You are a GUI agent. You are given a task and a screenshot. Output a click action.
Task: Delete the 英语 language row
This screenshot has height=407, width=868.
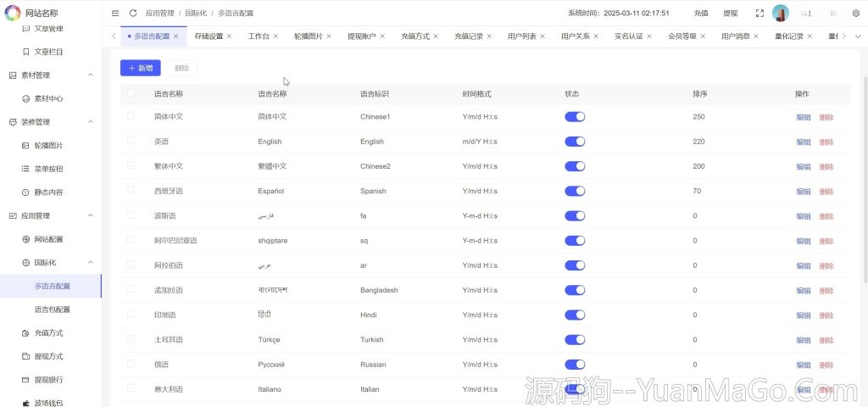(x=826, y=142)
